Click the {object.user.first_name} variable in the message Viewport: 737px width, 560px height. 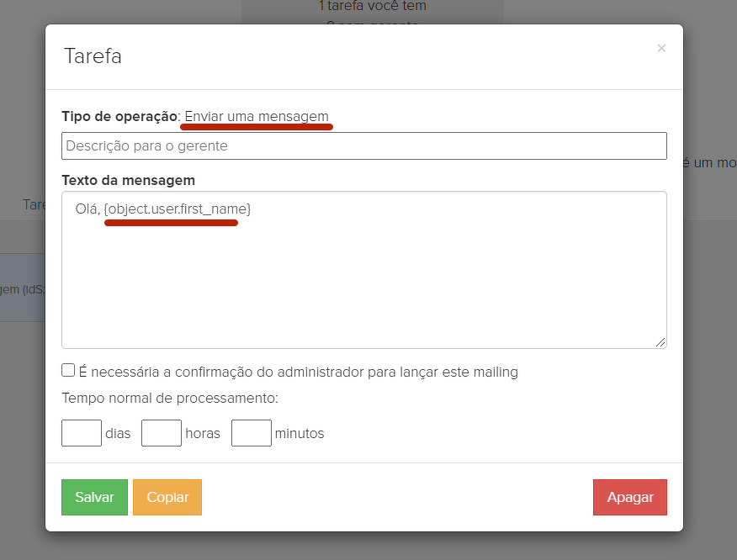[x=177, y=209]
